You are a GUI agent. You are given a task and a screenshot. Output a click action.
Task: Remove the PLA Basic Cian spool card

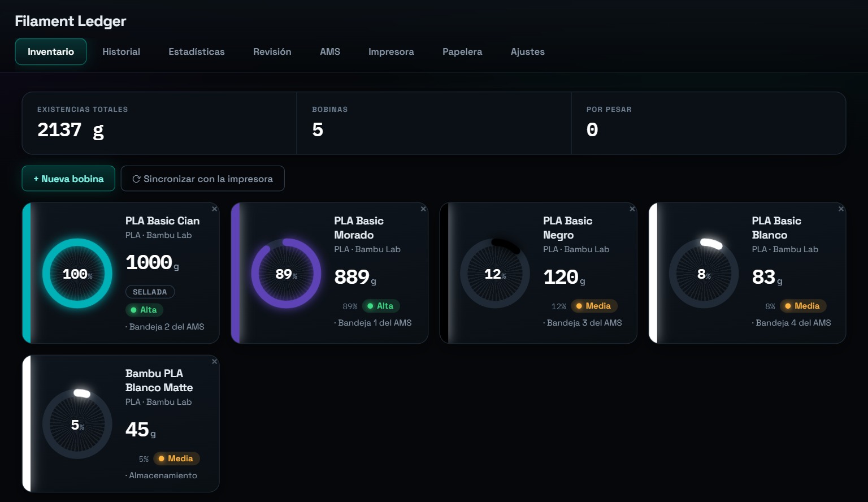tap(215, 209)
